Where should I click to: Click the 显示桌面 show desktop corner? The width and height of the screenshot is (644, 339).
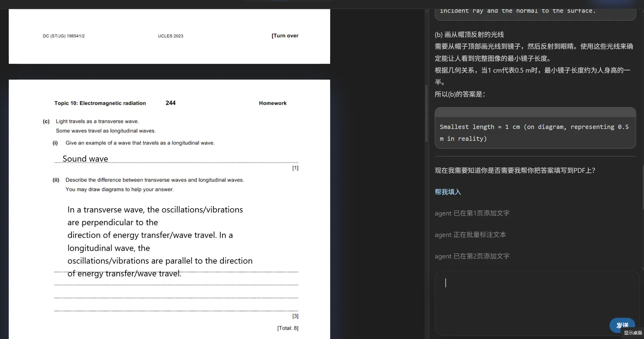pyautogui.click(x=633, y=333)
